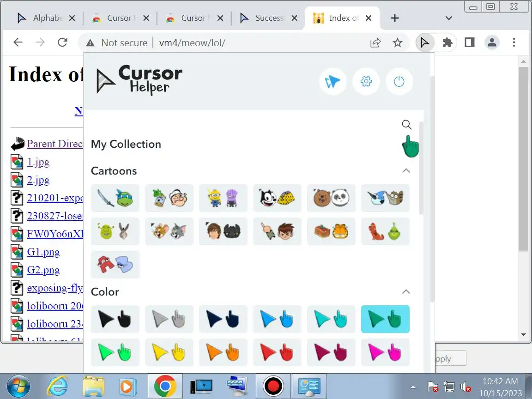532x399 pixels.
Task: Open the 1.jpg file link
Action: coord(38,162)
